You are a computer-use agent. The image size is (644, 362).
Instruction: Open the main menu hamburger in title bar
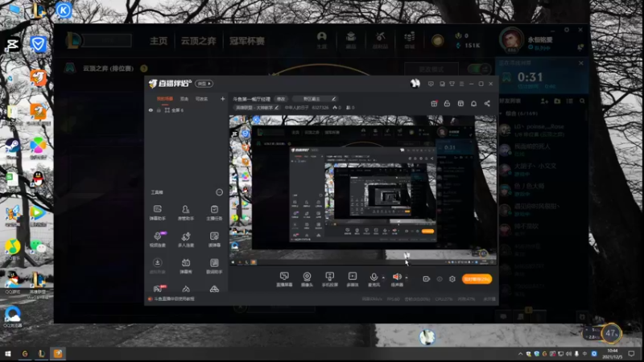coord(461,84)
